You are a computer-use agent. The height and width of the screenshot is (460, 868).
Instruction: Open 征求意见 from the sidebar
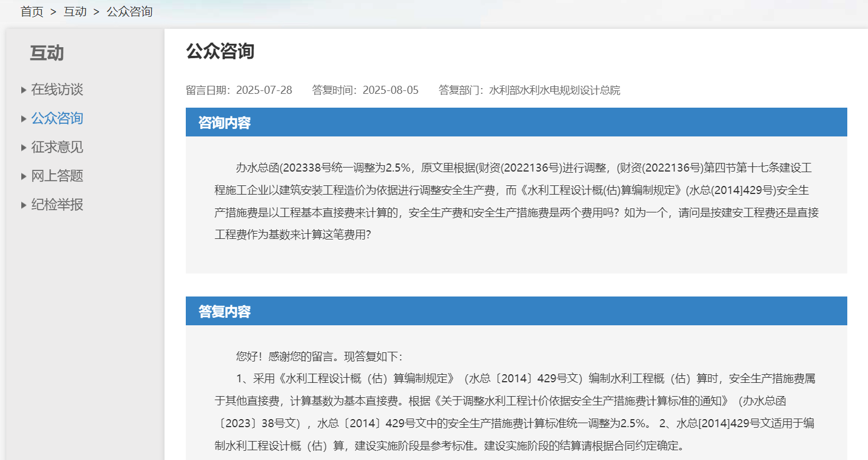[57, 147]
